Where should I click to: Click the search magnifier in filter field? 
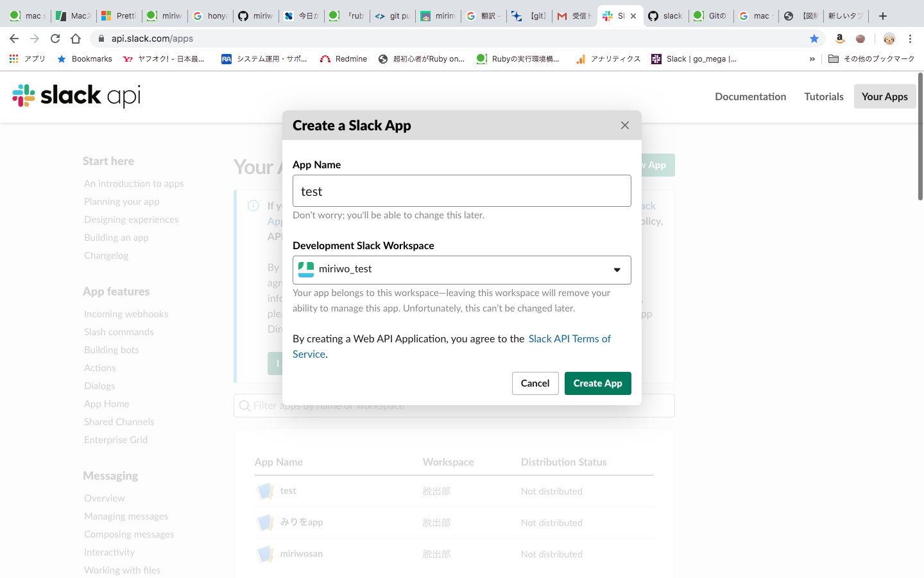[x=244, y=405]
